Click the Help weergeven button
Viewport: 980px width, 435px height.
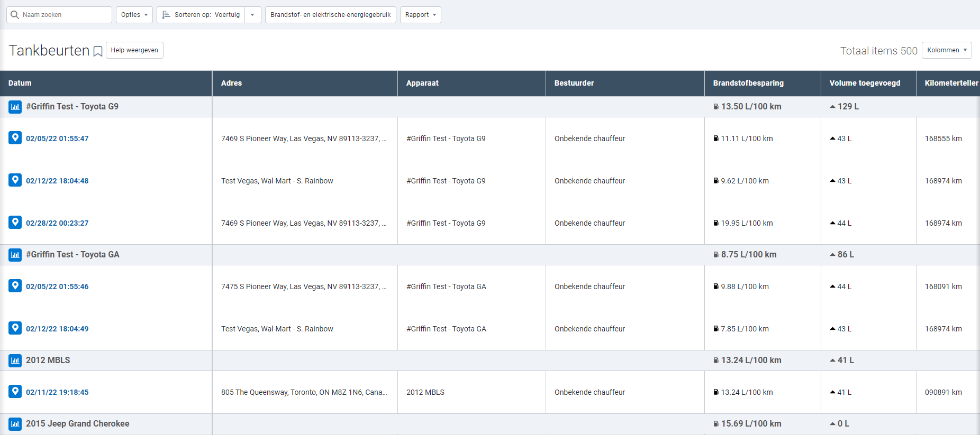[x=134, y=50]
